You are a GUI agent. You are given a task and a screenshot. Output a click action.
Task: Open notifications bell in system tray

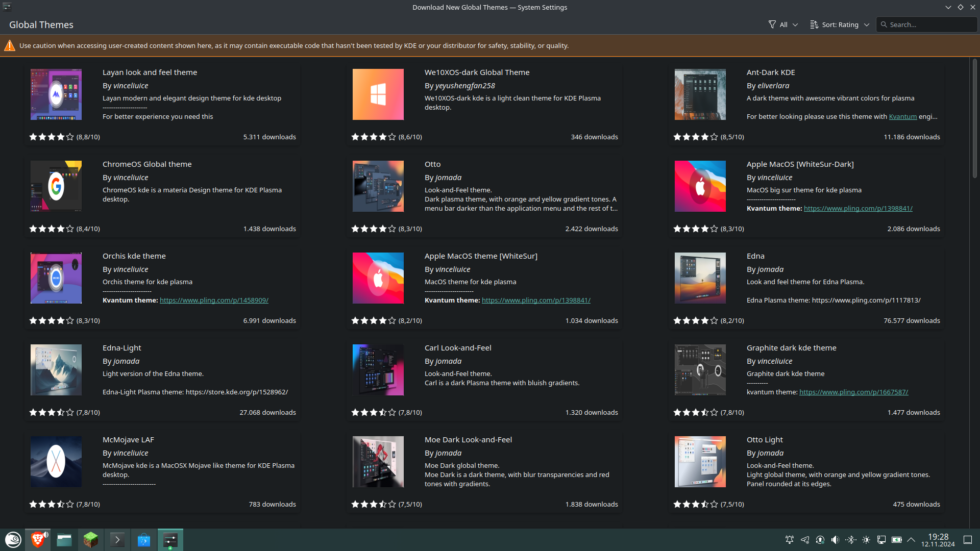(x=789, y=540)
